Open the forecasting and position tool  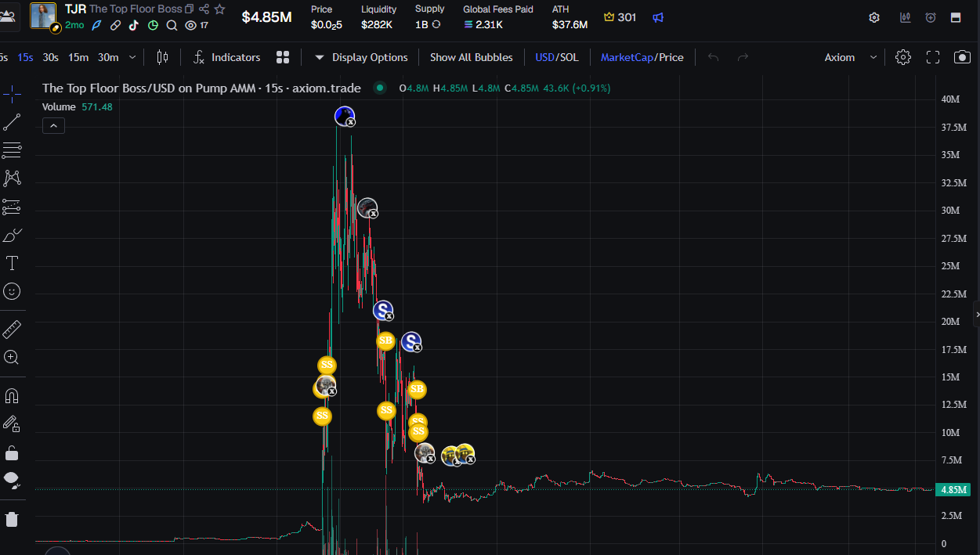click(12, 207)
